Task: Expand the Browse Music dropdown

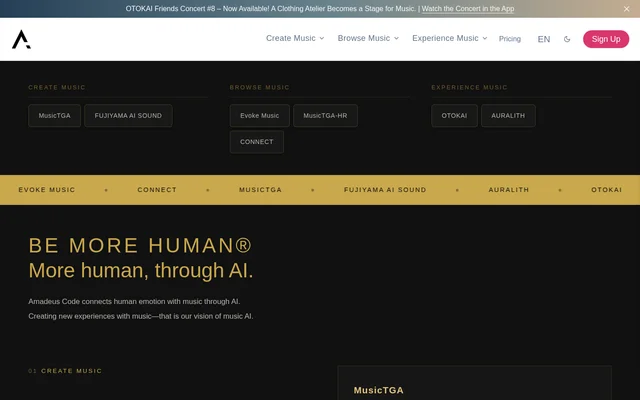Action: [x=368, y=38]
